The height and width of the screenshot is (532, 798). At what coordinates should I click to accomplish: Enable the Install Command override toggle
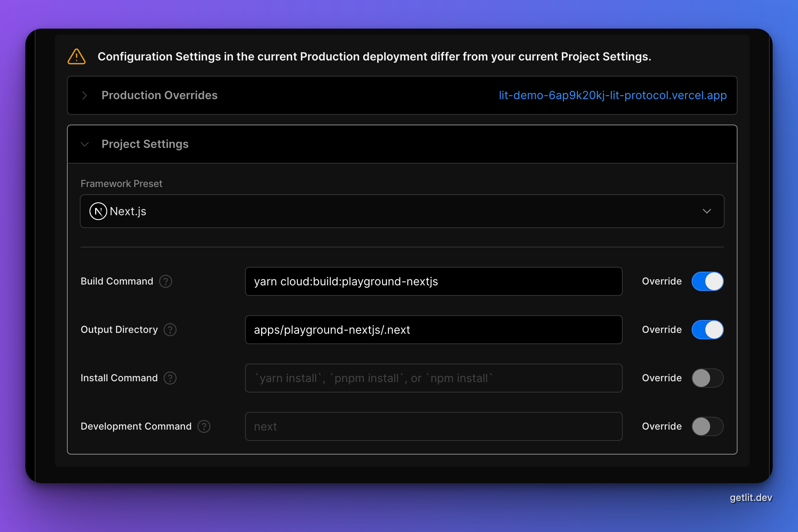click(x=708, y=378)
